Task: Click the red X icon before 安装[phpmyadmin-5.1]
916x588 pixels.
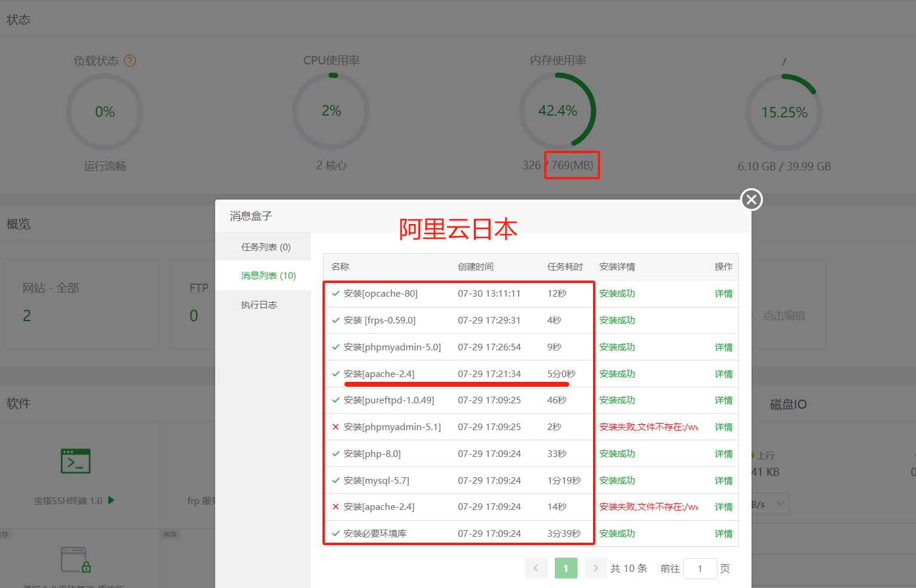Action: [336, 427]
